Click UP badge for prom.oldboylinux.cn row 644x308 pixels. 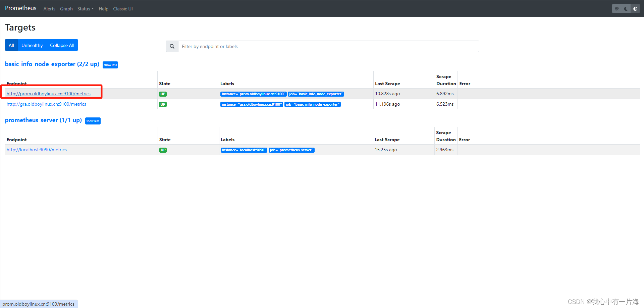163,94
